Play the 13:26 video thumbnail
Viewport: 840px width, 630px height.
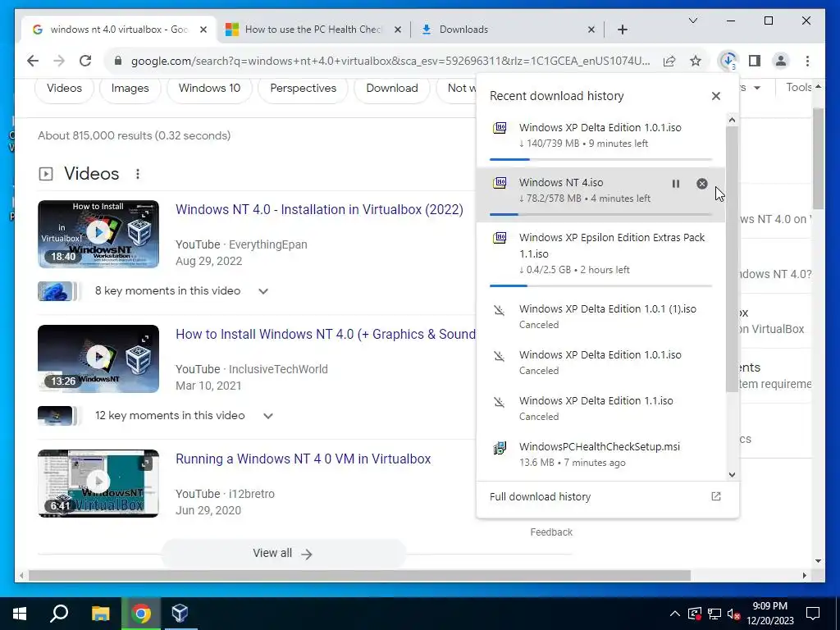pyautogui.click(x=98, y=359)
